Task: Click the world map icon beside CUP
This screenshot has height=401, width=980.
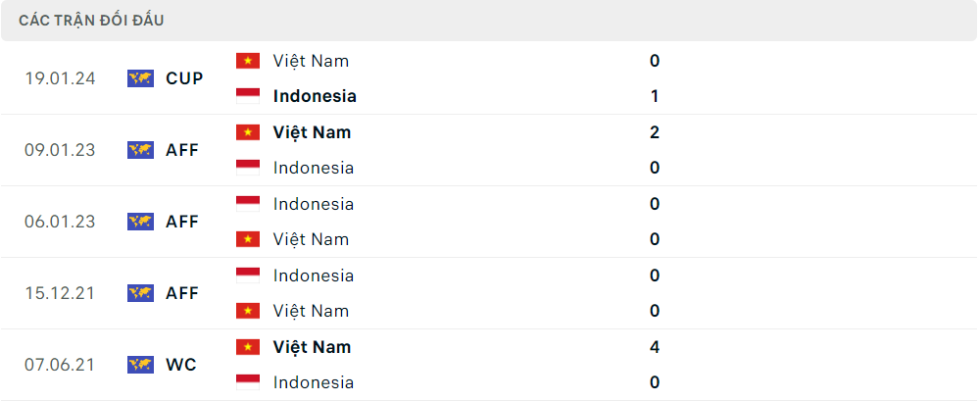Action: tap(140, 78)
